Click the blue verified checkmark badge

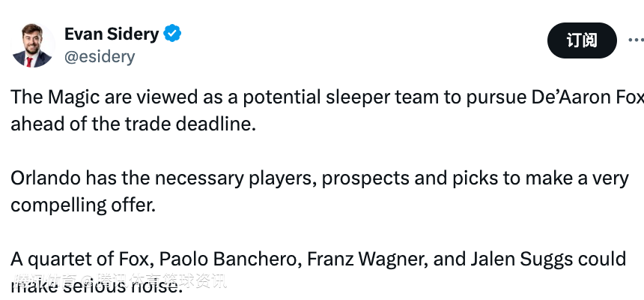click(173, 34)
